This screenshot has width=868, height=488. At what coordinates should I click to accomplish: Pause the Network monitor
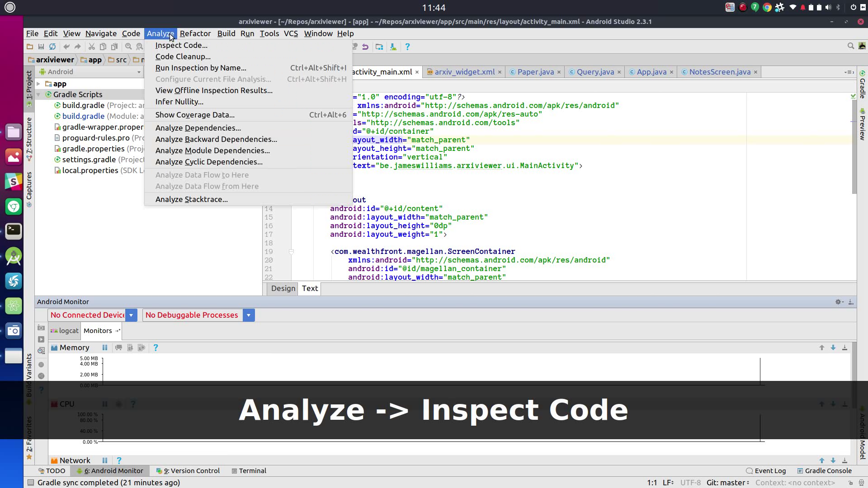tap(105, 460)
